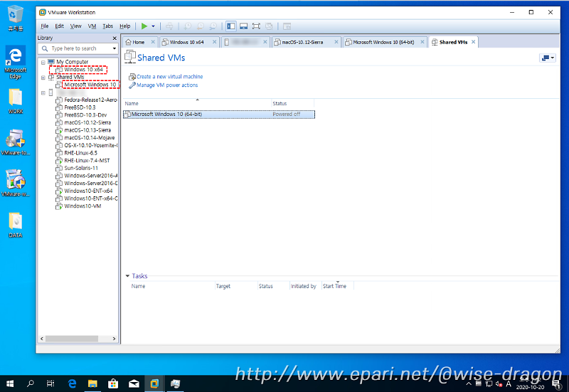Sort tasks by Target column

236,286
